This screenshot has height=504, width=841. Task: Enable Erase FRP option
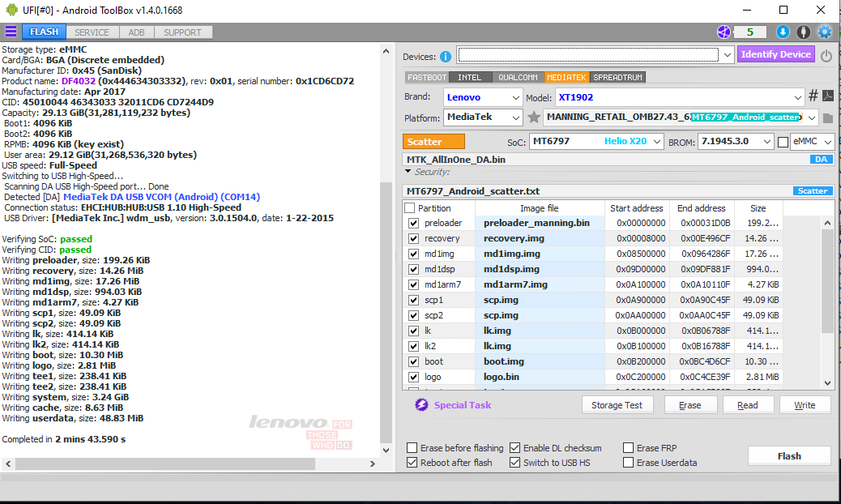tap(628, 448)
